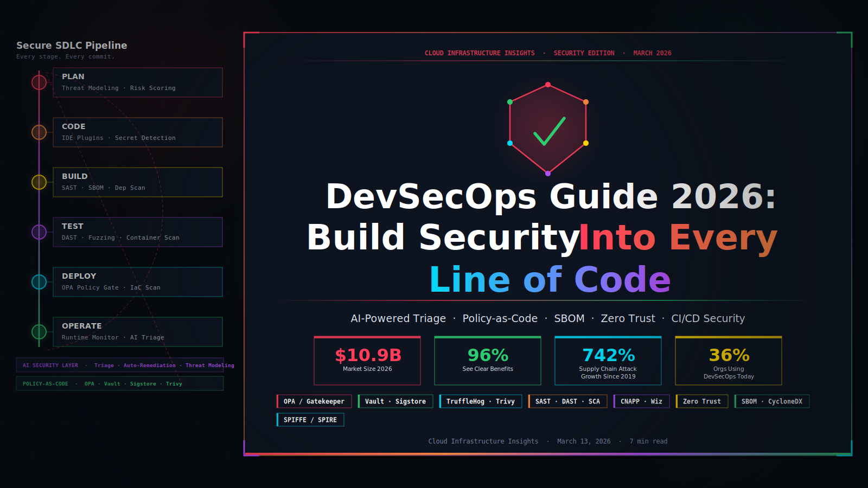Collapse the OPERATE Runtime Monitor panel

tap(137, 331)
